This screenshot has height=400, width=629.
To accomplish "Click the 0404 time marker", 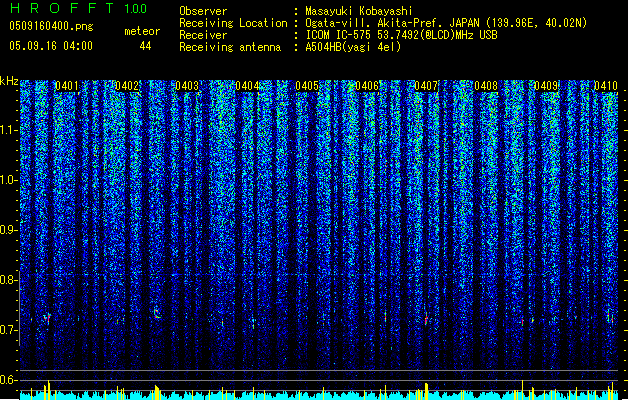I will pyautogui.click(x=247, y=86).
